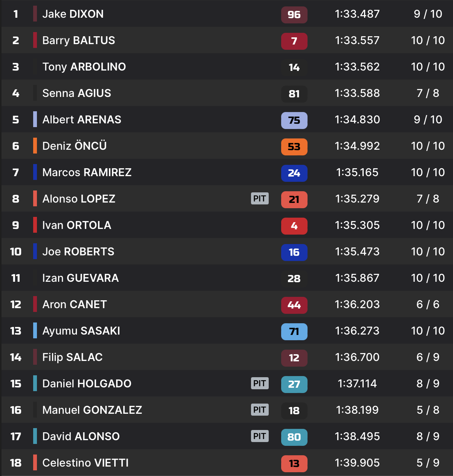
Task: Click the team color bar beside Deniz Öncü
Action: pos(35,146)
